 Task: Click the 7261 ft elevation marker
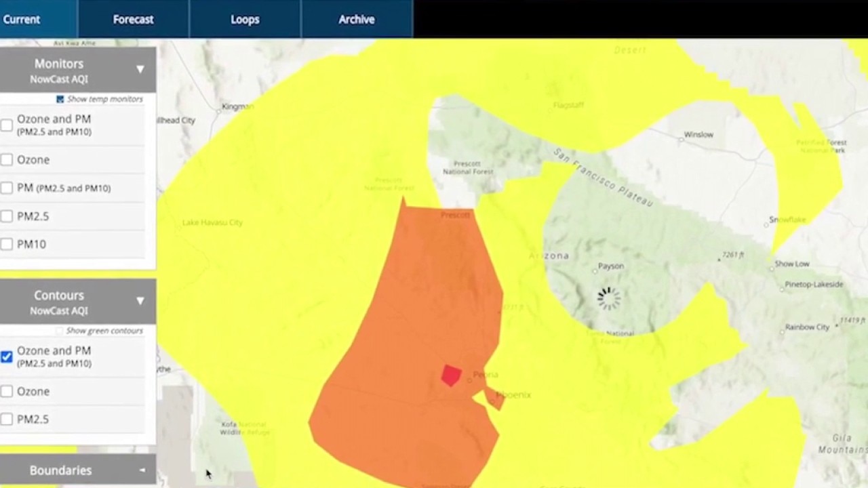733,255
